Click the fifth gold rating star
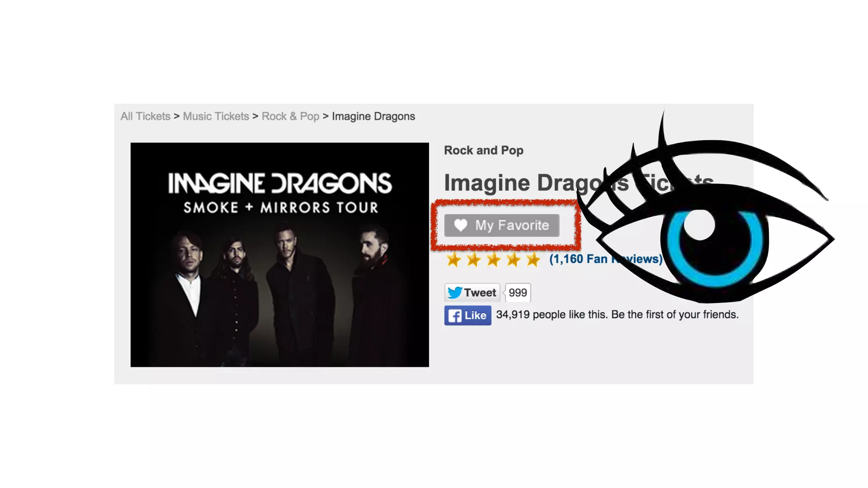 tap(533, 259)
